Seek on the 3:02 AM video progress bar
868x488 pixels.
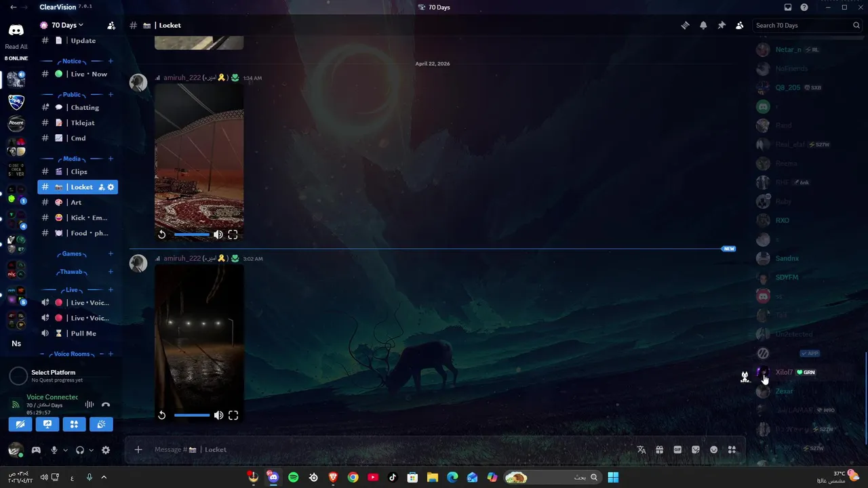tap(191, 415)
